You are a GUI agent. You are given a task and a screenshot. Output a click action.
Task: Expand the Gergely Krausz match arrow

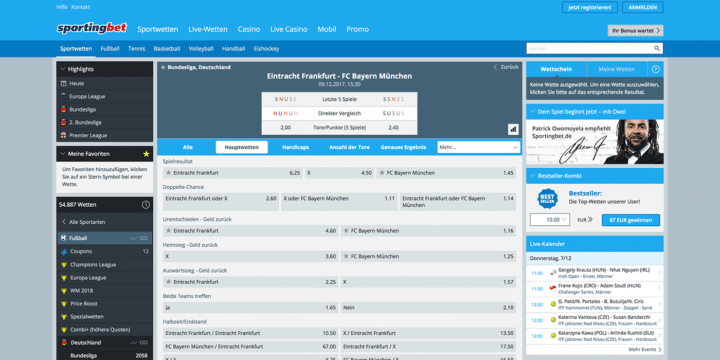click(x=659, y=273)
